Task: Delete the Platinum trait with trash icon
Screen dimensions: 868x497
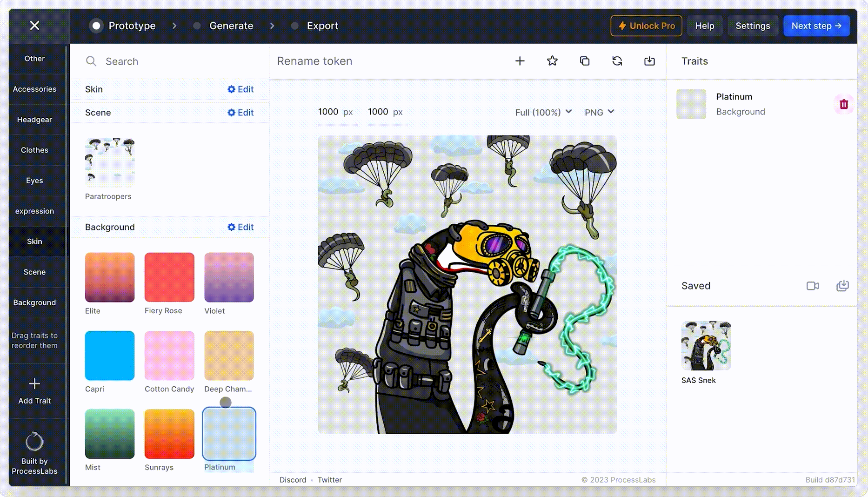Action: (x=843, y=104)
